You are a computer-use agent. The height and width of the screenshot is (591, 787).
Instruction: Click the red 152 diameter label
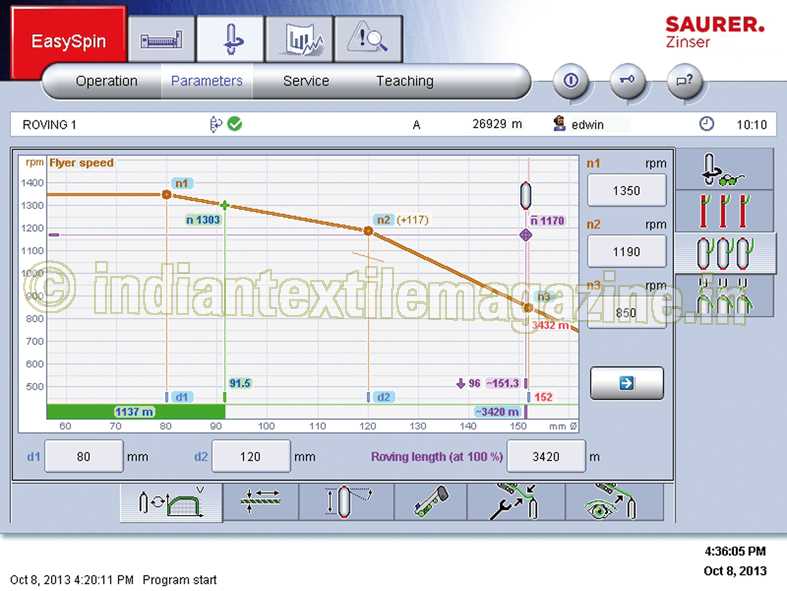coord(543,397)
